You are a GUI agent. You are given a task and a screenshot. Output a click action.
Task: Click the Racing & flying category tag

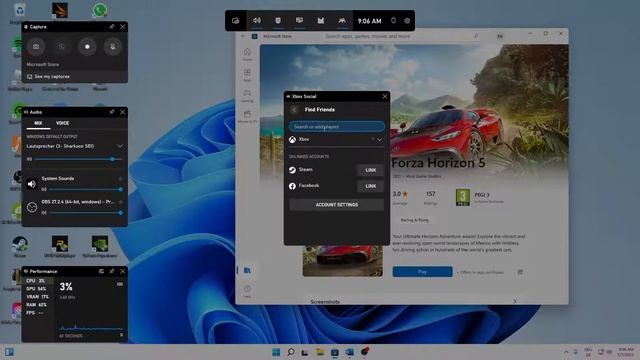414,220
